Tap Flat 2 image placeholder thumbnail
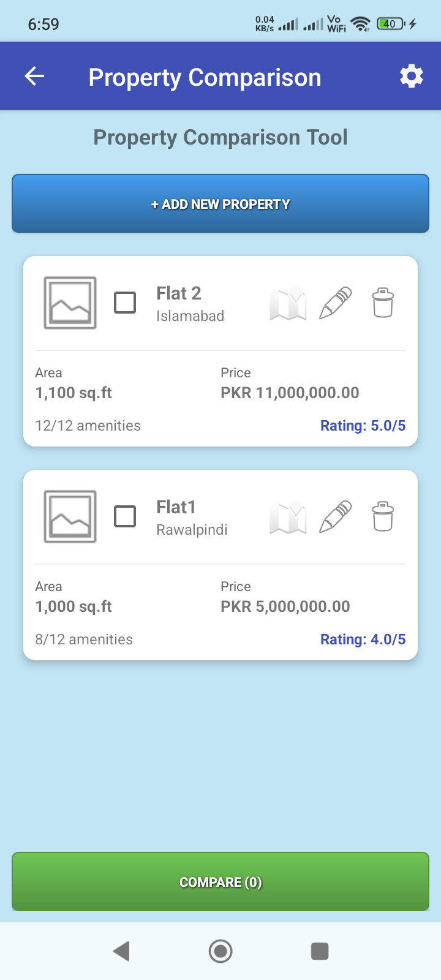 tap(70, 303)
